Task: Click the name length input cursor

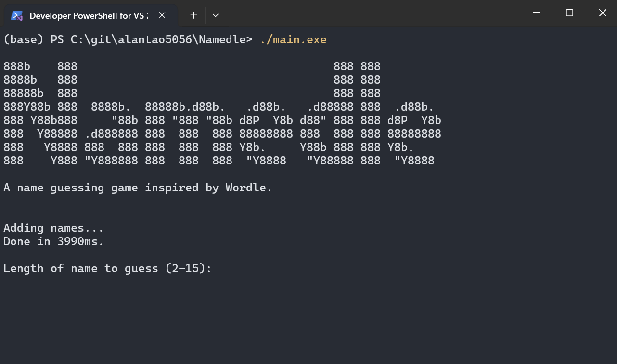Action: [x=219, y=268]
